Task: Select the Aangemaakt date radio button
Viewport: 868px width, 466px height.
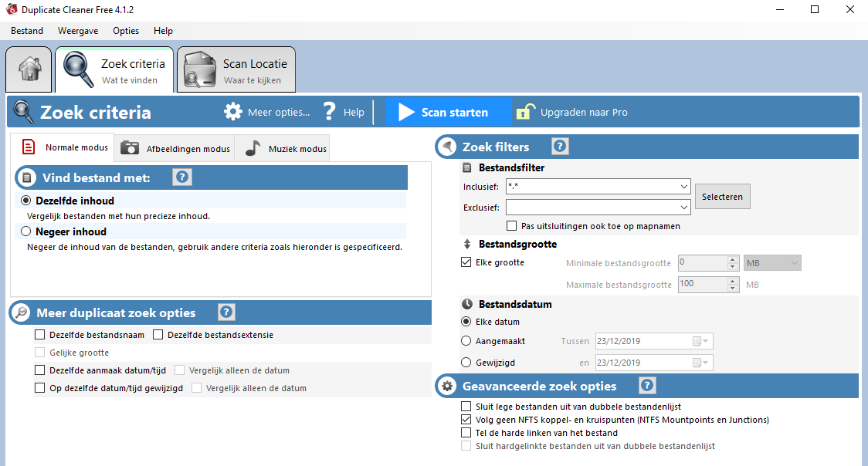Action: (x=466, y=341)
